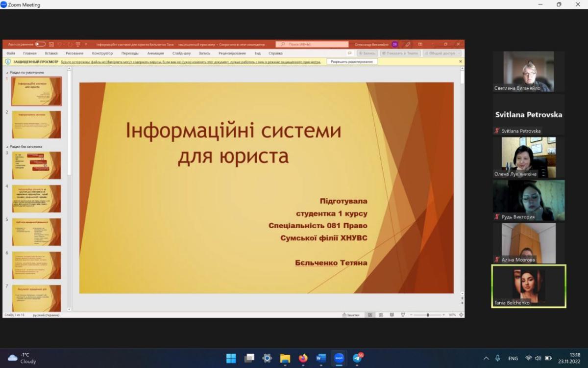Open the Telegram icon in the taskbar

[x=357, y=358]
